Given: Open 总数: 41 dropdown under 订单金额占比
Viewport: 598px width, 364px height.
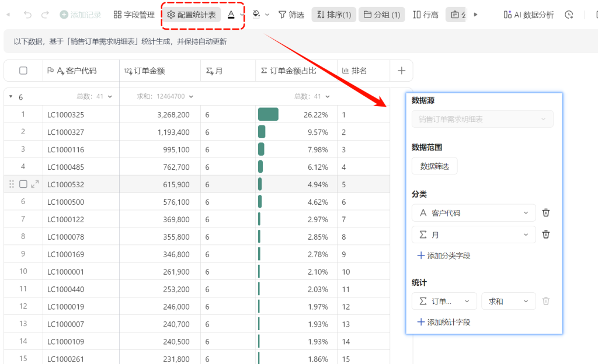Looking at the screenshot, I should pyautogui.click(x=312, y=96).
